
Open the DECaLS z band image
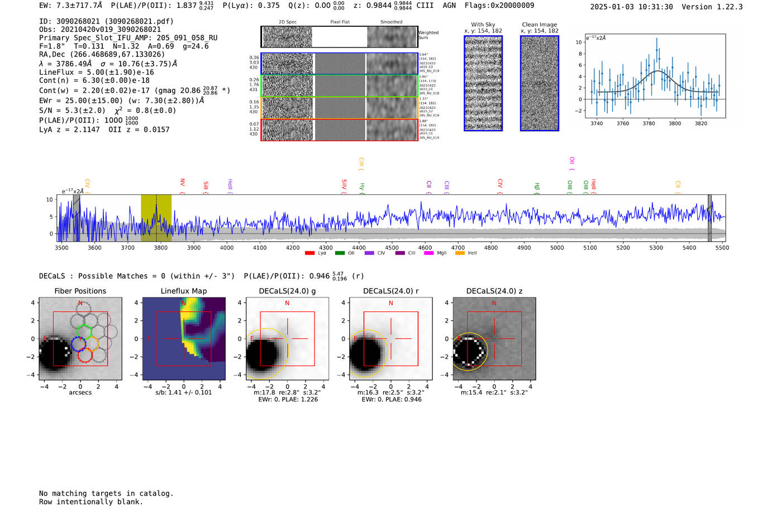(x=494, y=339)
